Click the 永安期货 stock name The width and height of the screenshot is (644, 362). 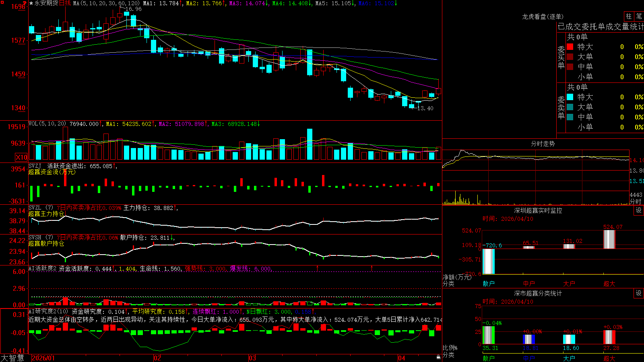pyautogui.click(x=46, y=3)
